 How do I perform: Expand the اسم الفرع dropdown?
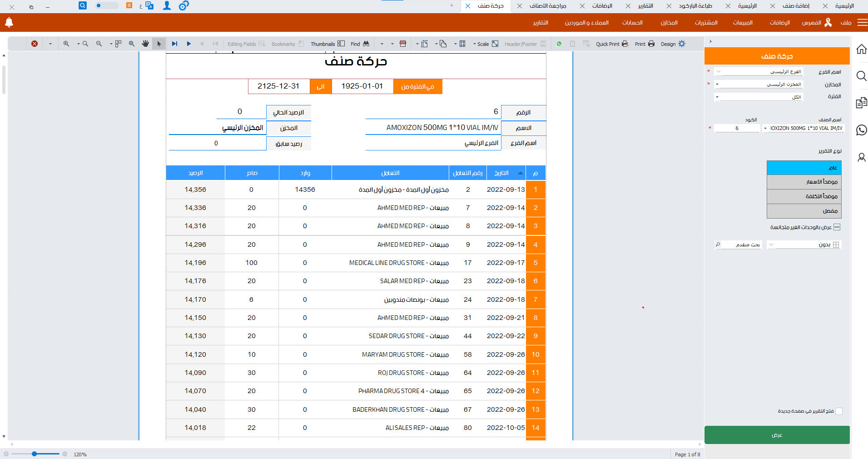pos(719,72)
